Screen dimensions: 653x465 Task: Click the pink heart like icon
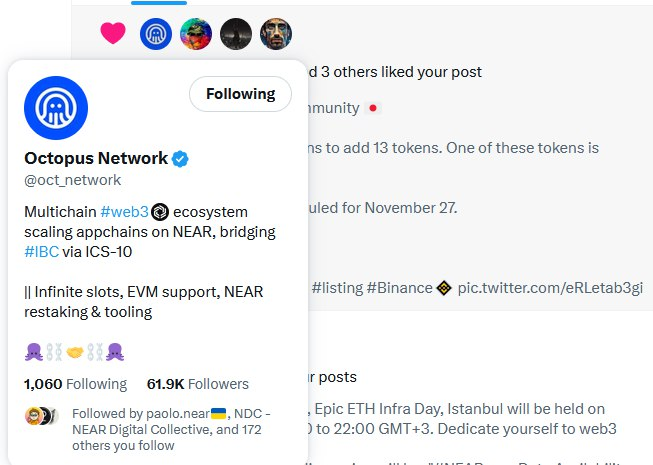point(113,34)
